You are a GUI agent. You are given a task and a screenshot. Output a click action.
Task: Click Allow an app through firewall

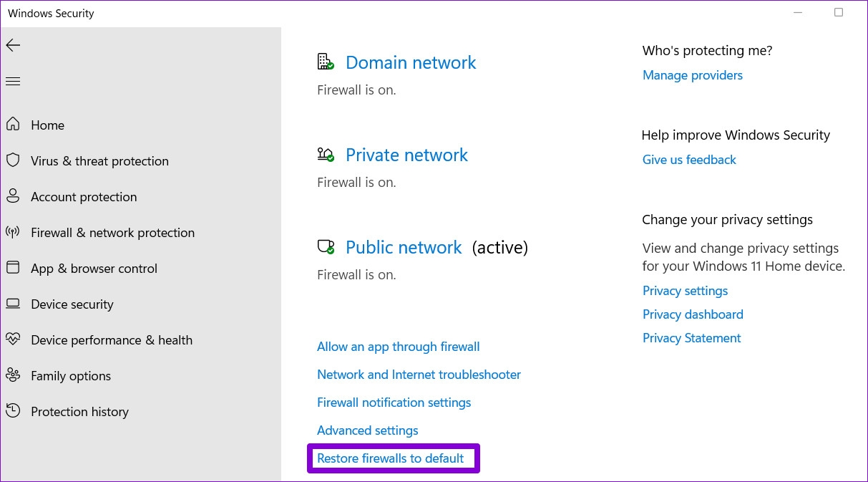[399, 347]
